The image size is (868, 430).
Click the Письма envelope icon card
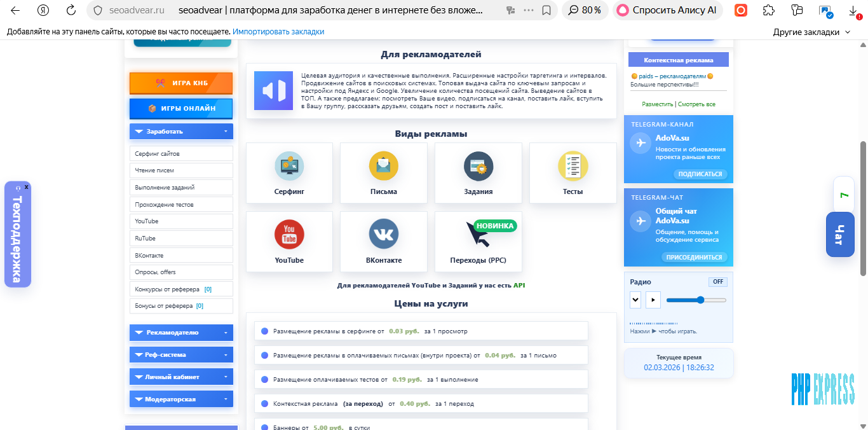point(383,172)
